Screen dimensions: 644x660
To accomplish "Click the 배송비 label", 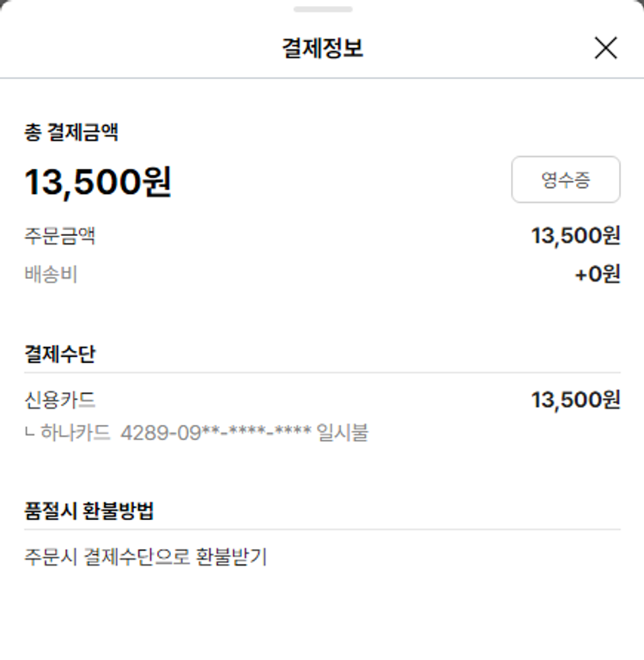I will point(51,275).
